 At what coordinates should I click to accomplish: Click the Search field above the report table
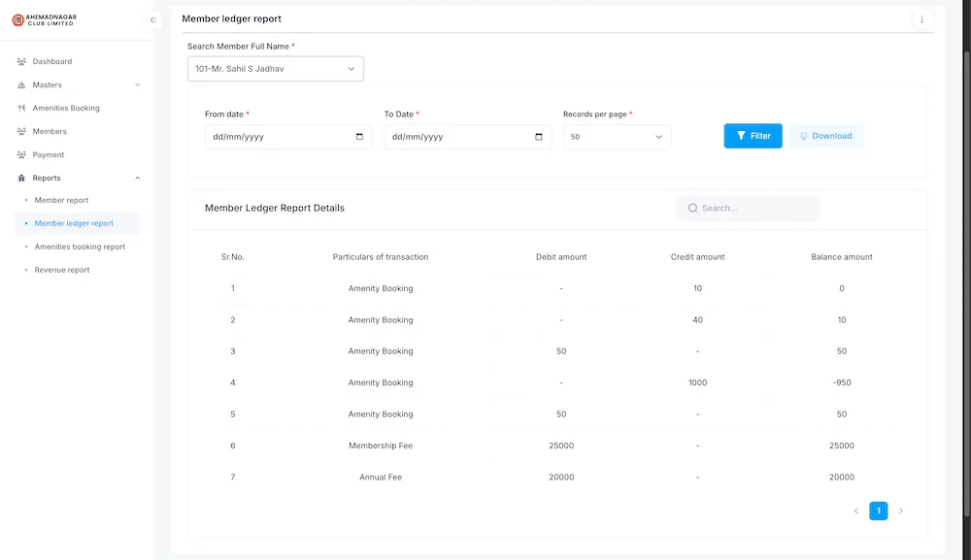(748, 208)
